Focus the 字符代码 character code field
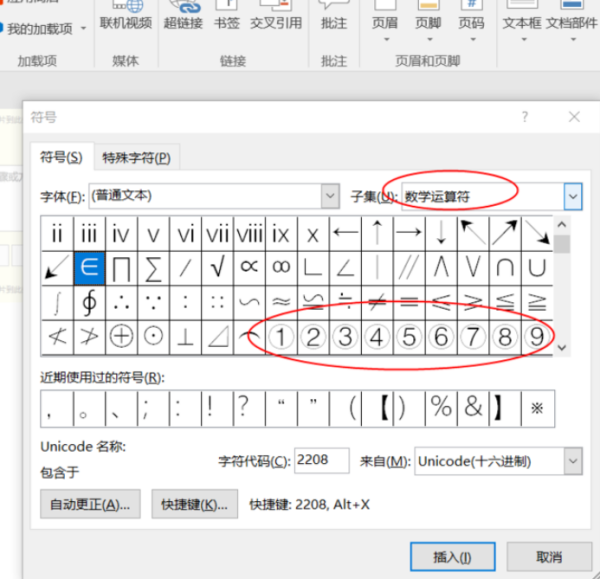Viewport: 600px width, 579px height. coord(321,460)
